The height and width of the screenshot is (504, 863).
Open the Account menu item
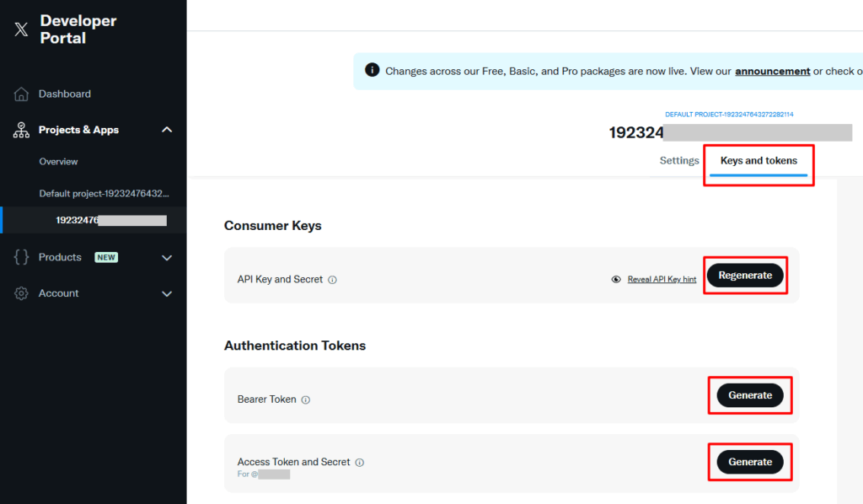click(x=58, y=293)
